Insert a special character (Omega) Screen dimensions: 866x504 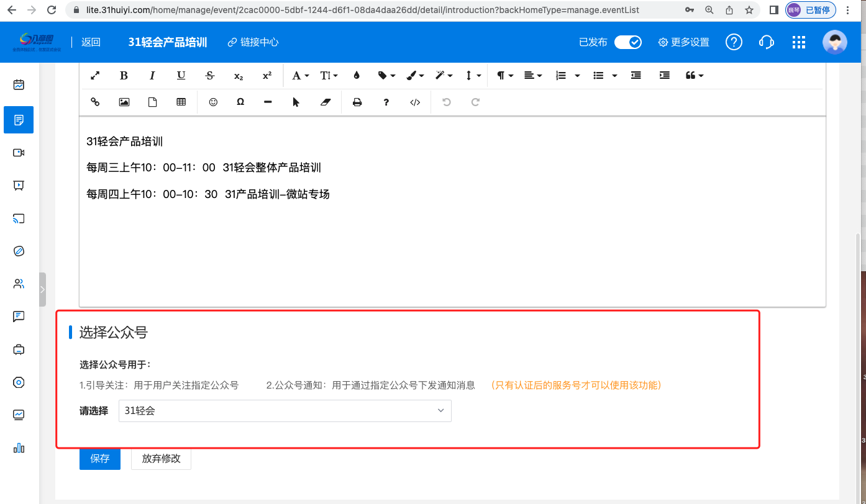[240, 102]
